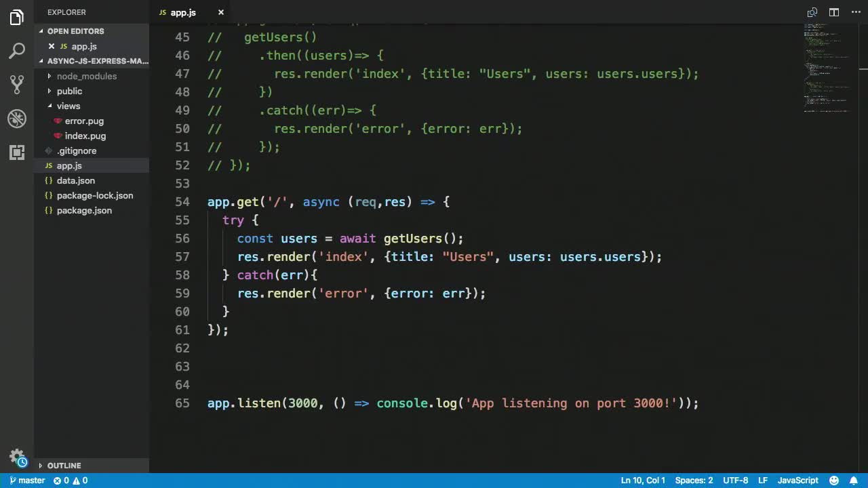Open the Explorer view in the activity bar

click(16, 17)
